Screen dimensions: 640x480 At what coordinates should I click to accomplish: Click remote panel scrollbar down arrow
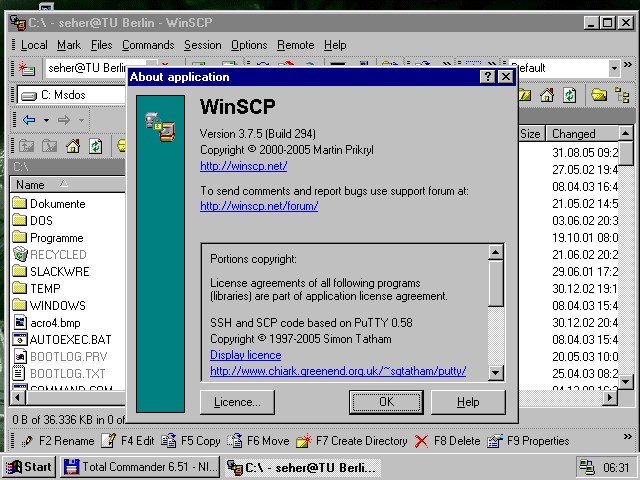click(625, 382)
